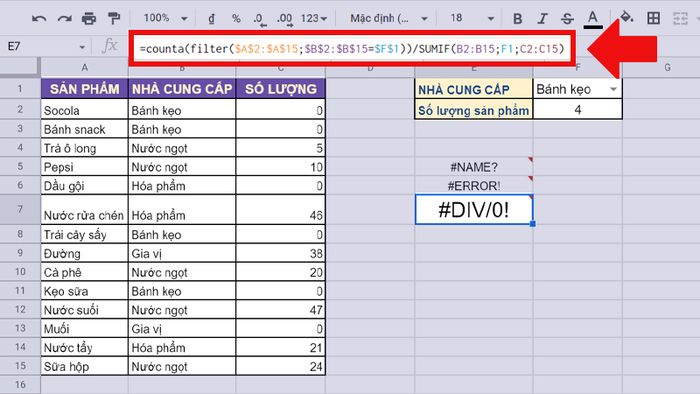Image resolution: width=700 pixels, height=394 pixels.
Task: Select the #ERROR! cell
Action: coord(474,186)
